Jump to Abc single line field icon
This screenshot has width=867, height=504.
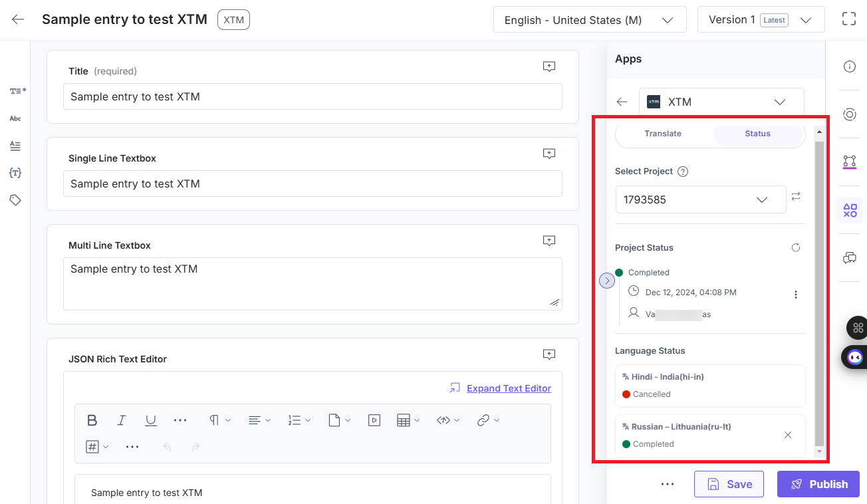pyautogui.click(x=15, y=118)
